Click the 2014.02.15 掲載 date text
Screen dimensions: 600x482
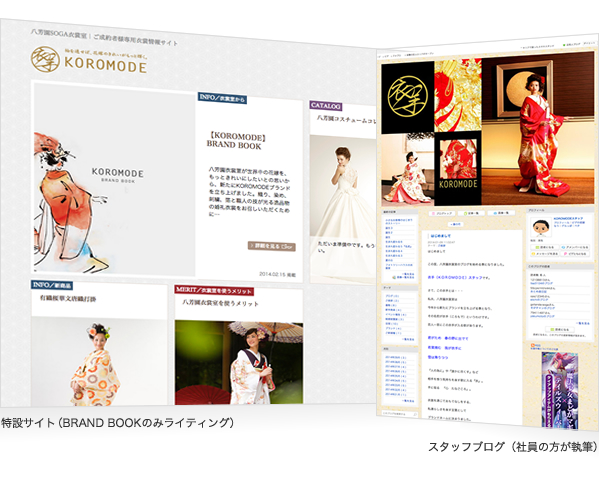(277, 274)
